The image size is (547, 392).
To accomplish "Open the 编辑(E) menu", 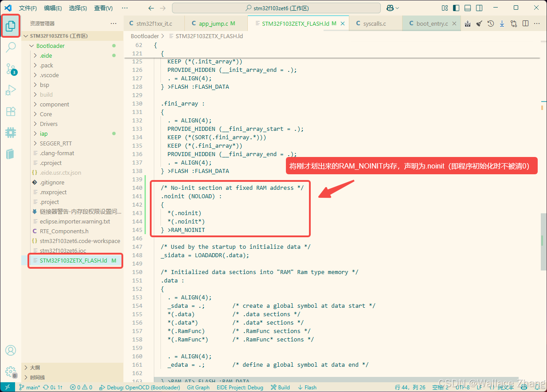I will (x=53, y=8).
